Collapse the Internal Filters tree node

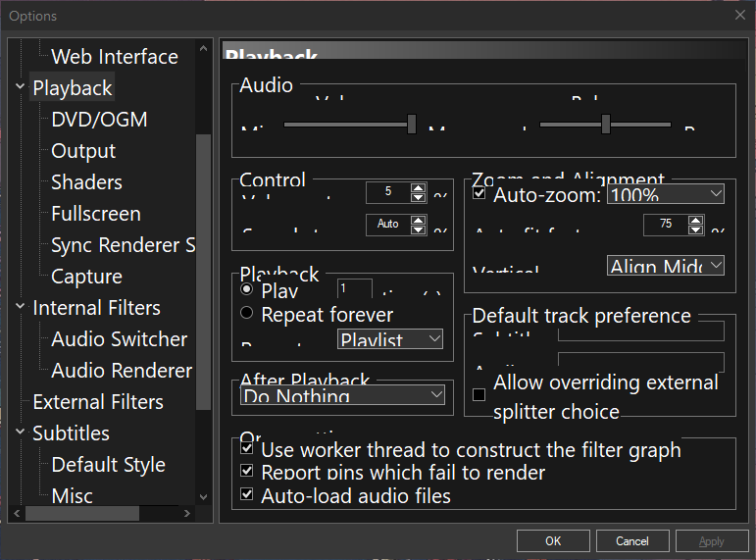[21, 306]
